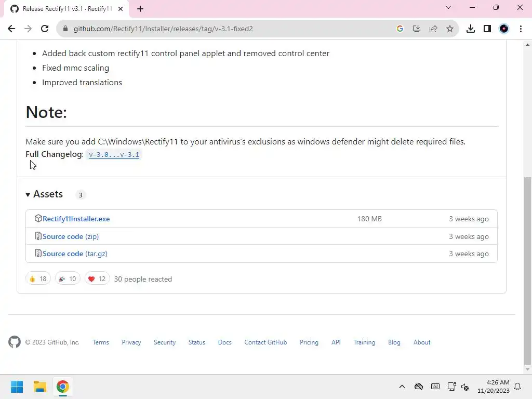532x399 pixels.
Task: Share this page icon
Action: [x=433, y=29]
